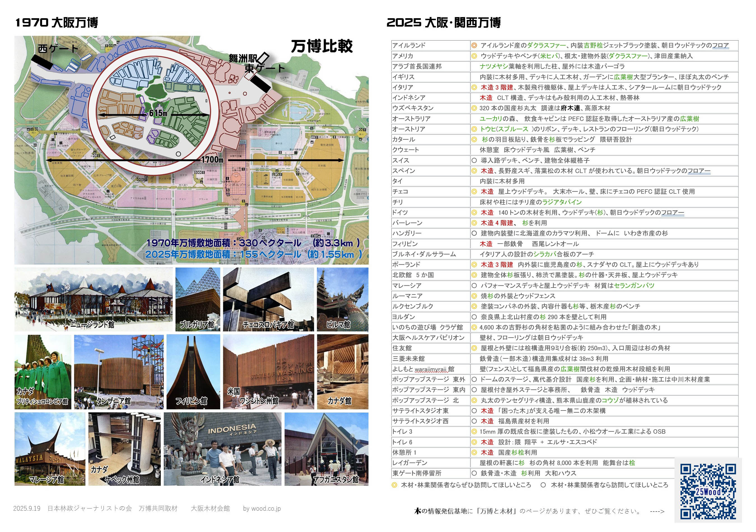Open the underlined フロア link in the アイルランド row
This screenshot has width=756, height=532.
click(x=720, y=45)
